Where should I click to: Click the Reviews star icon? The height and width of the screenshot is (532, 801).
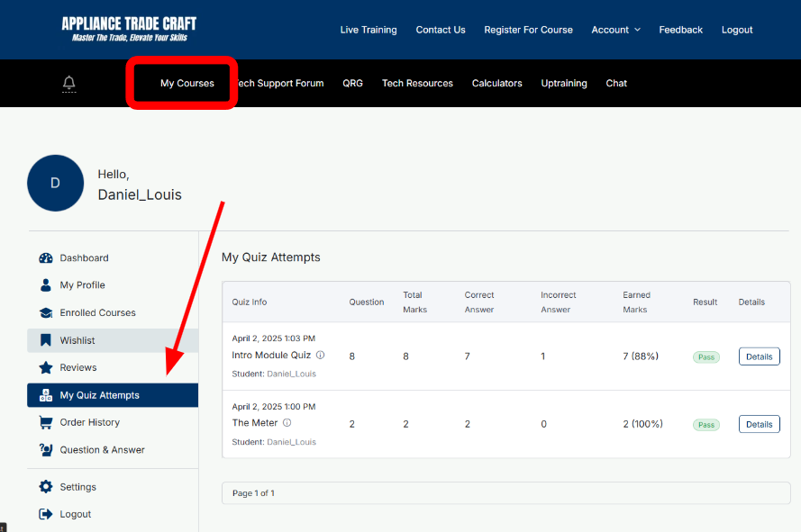click(46, 367)
